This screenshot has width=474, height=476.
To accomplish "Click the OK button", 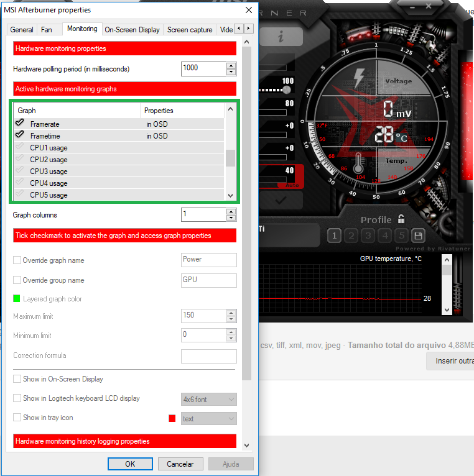I will 130,464.
